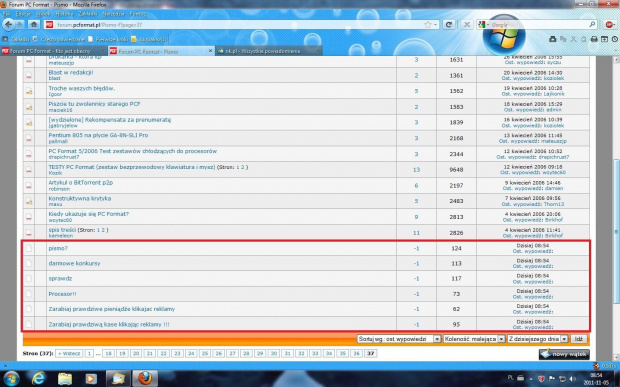Open the Historia menu

point(64,13)
